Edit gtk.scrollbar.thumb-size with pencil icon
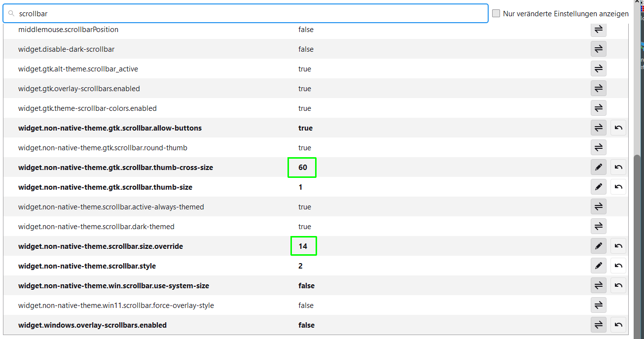644x339 pixels. [599, 187]
